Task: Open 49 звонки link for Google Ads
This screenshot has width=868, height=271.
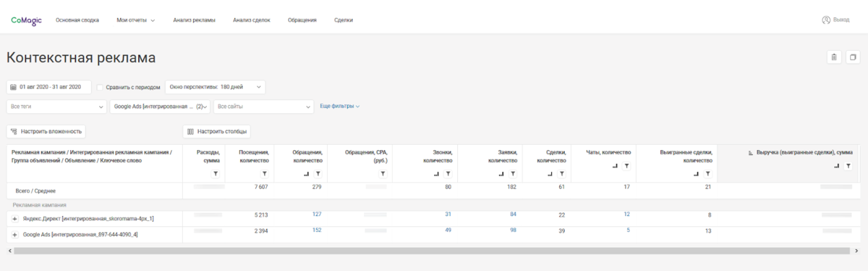Action: 448,230
